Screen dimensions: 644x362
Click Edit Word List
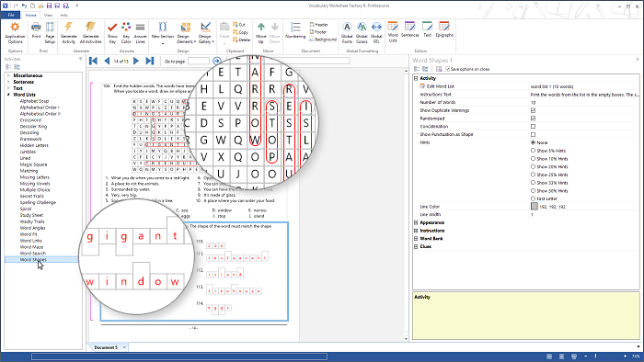click(x=441, y=86)
